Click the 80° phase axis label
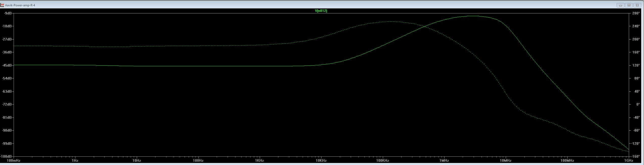 coord(637,78)
